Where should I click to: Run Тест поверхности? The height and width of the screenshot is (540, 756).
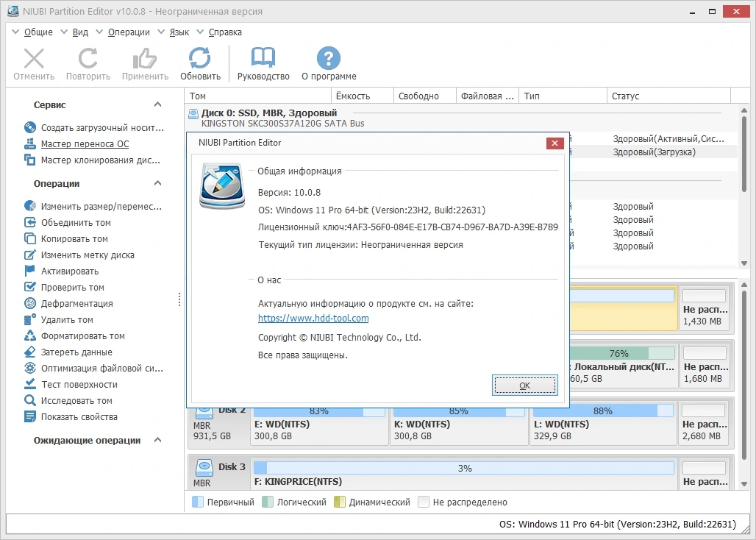coord(79,384)
